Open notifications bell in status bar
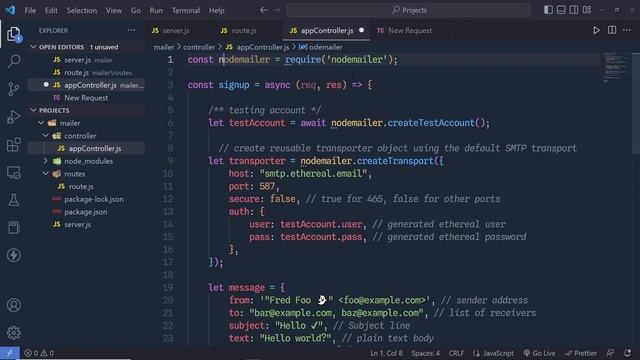Image resolution: width=640 pixels, height=360 pixels. [627, 353]
